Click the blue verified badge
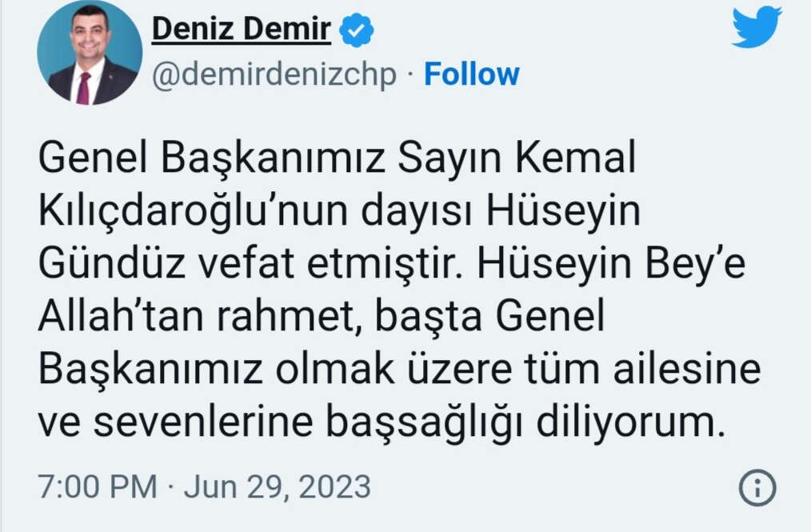The width and height of the screenshot is (811, 532). click(356, 31)
